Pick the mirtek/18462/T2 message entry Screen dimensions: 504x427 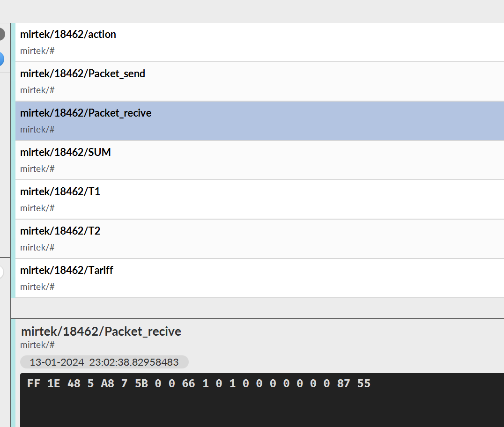[234, 238]
